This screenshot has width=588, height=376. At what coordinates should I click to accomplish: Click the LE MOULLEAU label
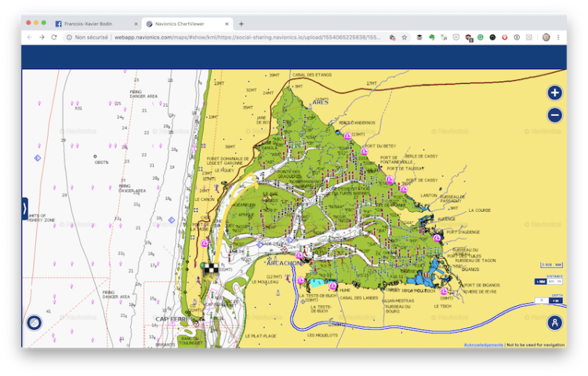(265, 282)
